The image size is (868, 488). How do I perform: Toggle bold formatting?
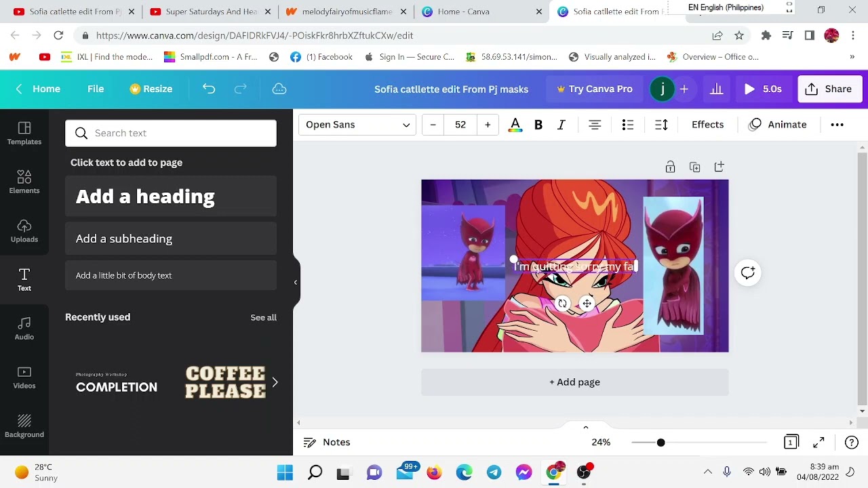(538, 125)
